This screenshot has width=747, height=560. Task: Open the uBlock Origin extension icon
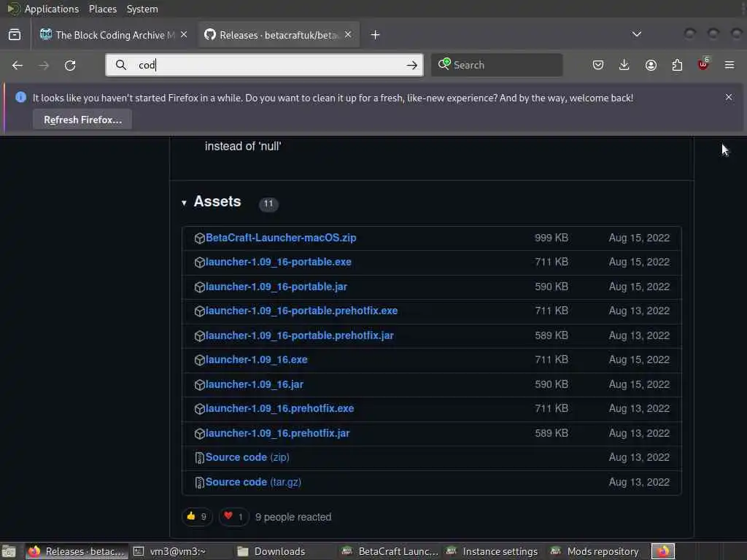pyautogui.click(x=703, y=64)
